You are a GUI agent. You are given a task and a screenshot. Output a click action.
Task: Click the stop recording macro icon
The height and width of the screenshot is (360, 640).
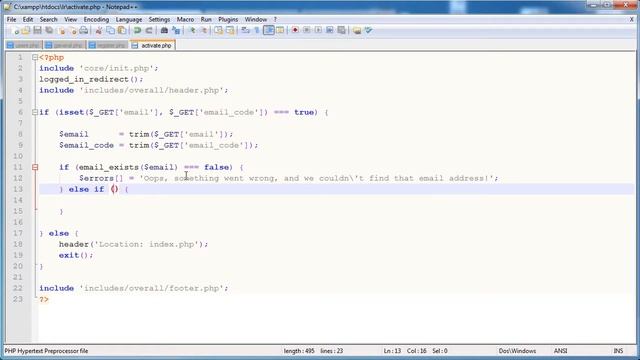[x=307, y=31]
